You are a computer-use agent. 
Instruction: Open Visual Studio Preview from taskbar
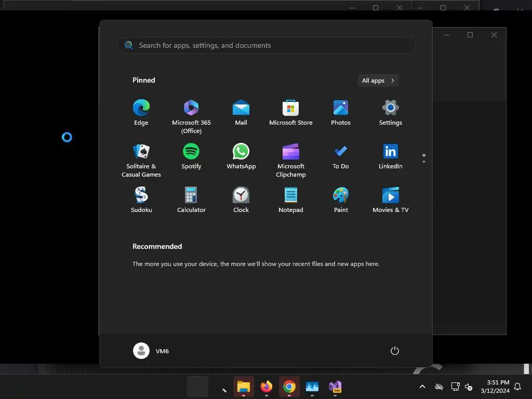point(335,387)
